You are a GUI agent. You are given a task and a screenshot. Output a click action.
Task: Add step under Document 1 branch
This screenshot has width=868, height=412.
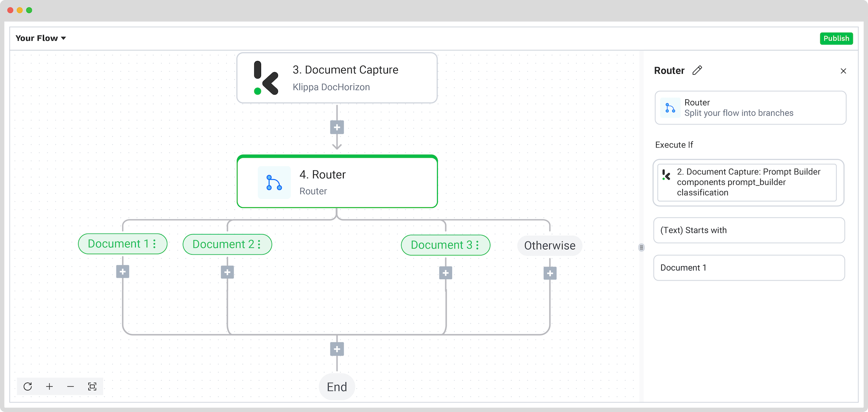[123, 272]
